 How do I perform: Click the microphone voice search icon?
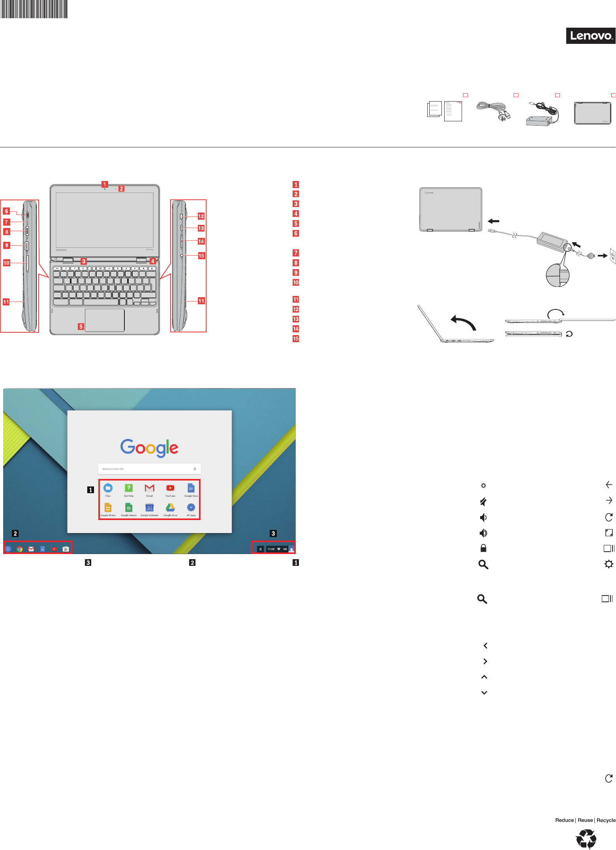(x=195, y=469)
